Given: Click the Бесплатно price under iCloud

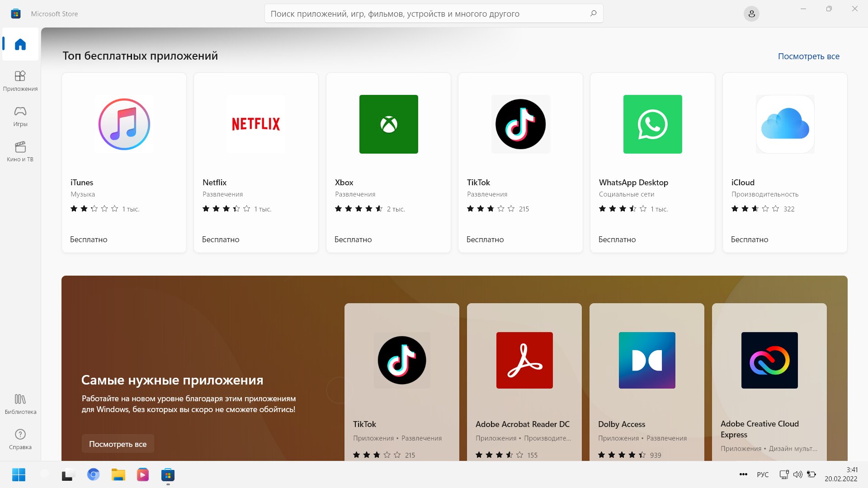Looking at the screenshot, I should (x=750, y=239).
